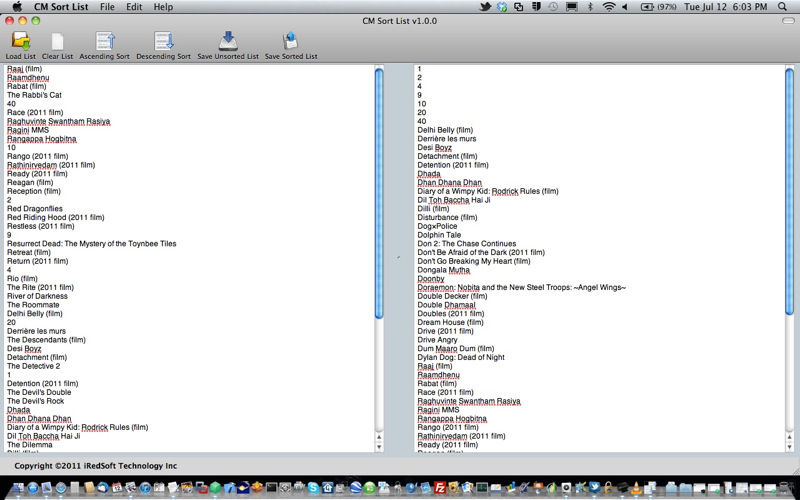Image resolution: width=800 pixels, height=500 pixels.
Task: Launch FileZilla from the dock
Action: click(x=439, y=488)
